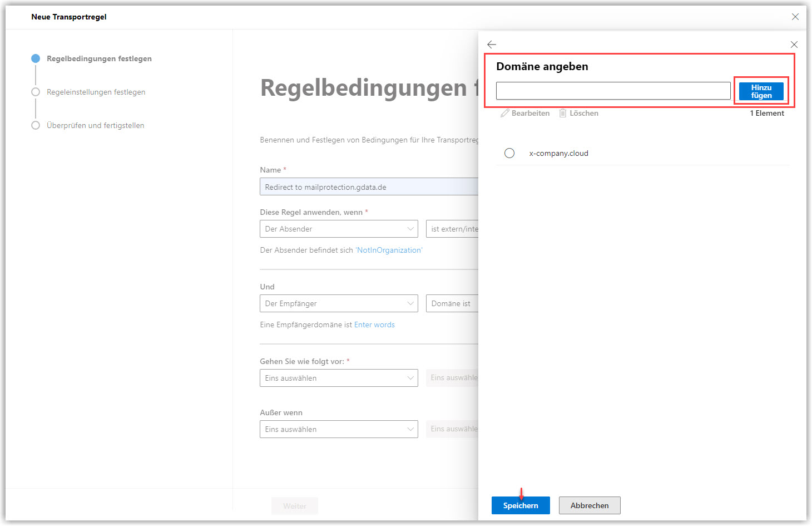Screen dimensions: 812x526
Task: Open the ist extern/intern dropdown
Action: pyautogui.click(x=452, y=229)
